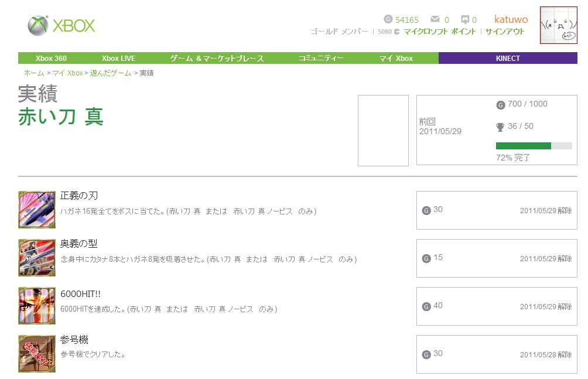Click the 赤い刀 真 game title
The width and height of the screenshot is (588, 379).
[x=61, y=117]
